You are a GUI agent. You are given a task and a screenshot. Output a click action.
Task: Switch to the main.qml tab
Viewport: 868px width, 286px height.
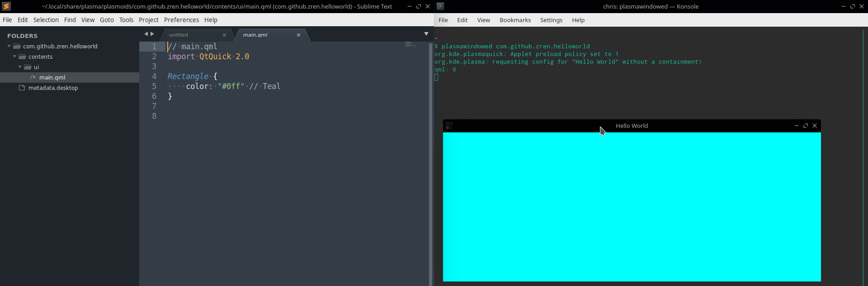[x=255, y=35]
